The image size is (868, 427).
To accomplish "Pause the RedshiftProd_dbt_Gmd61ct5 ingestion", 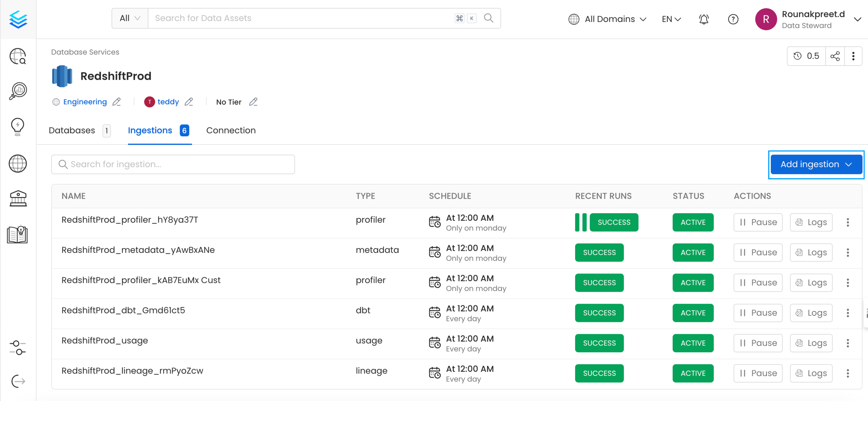I will (x=758, y=313).
